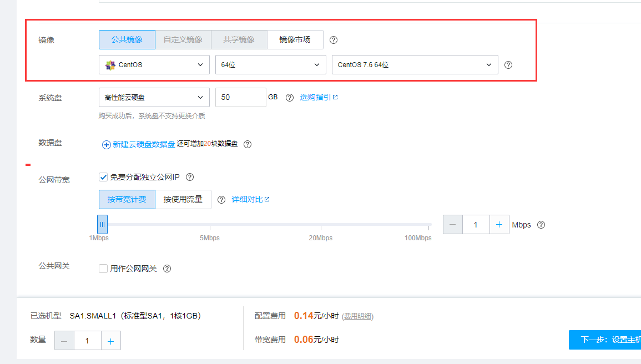Click the help icon next to 镜像市场
Image resolution: width=641 pixels, height=364 pixels.
pos(333,39)
